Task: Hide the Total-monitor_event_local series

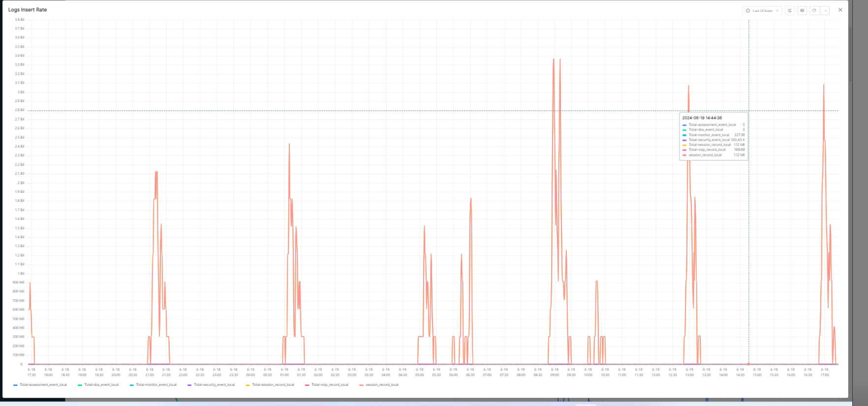Action: tap(155, 385)
